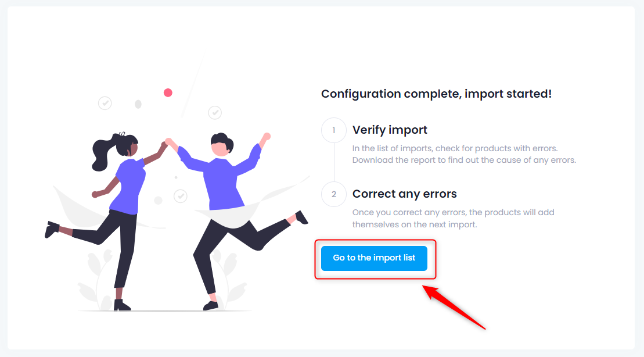Click the checkmark circle above the woman's head
Viewport: 644px width, 357px height.
point(105,103)
